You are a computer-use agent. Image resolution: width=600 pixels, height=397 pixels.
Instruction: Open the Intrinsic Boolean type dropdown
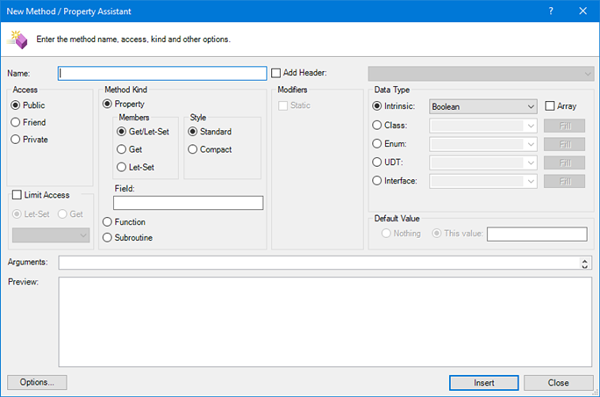click(483, 107)
